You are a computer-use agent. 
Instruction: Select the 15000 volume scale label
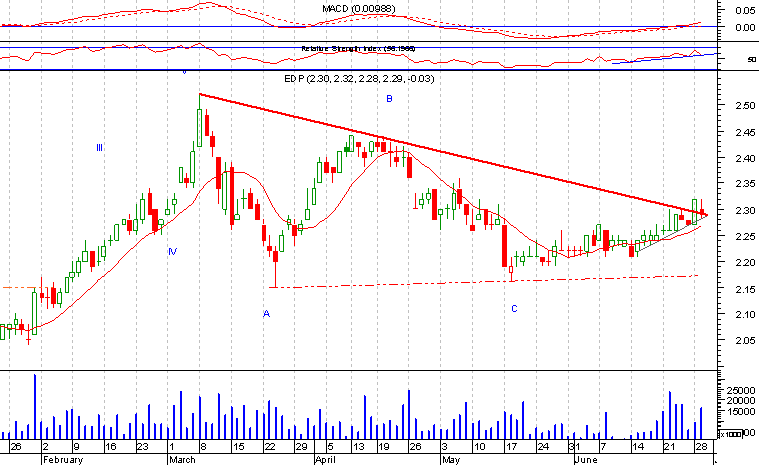(x=741, y=412)
